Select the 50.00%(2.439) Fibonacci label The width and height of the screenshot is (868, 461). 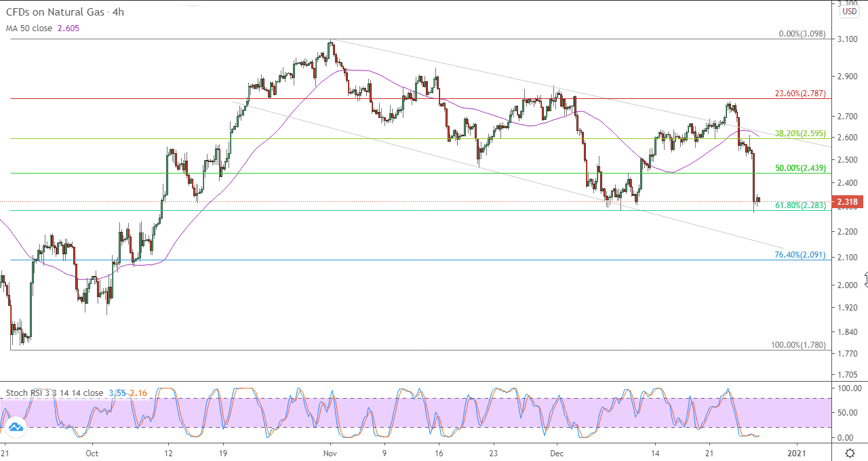coord(800,167)
